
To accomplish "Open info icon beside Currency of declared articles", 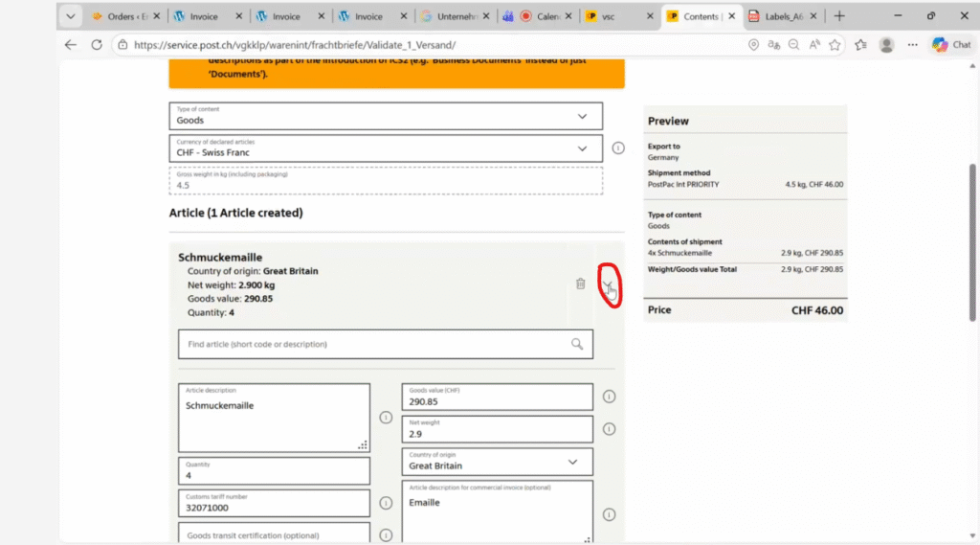I will [617, 148].
